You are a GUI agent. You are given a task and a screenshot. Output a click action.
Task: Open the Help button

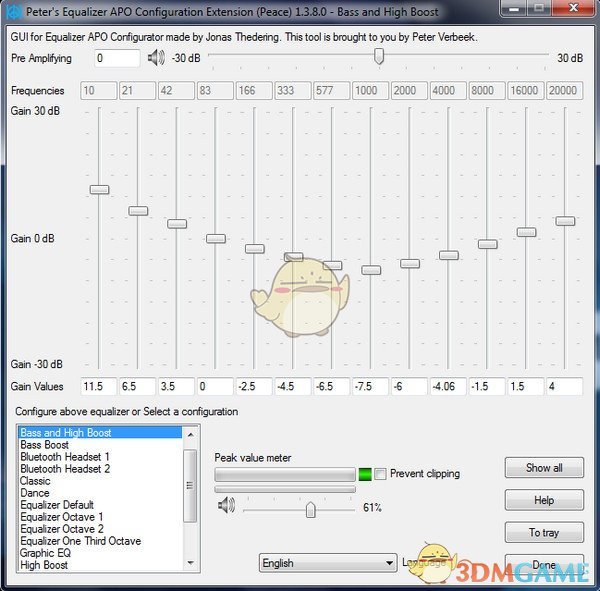[x=544, y=500]
